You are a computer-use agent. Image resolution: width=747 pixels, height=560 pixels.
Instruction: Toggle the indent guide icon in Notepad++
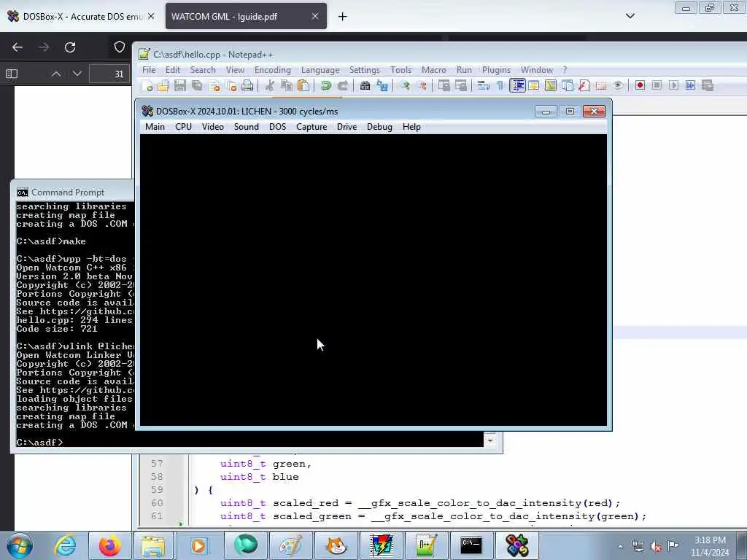517,86
